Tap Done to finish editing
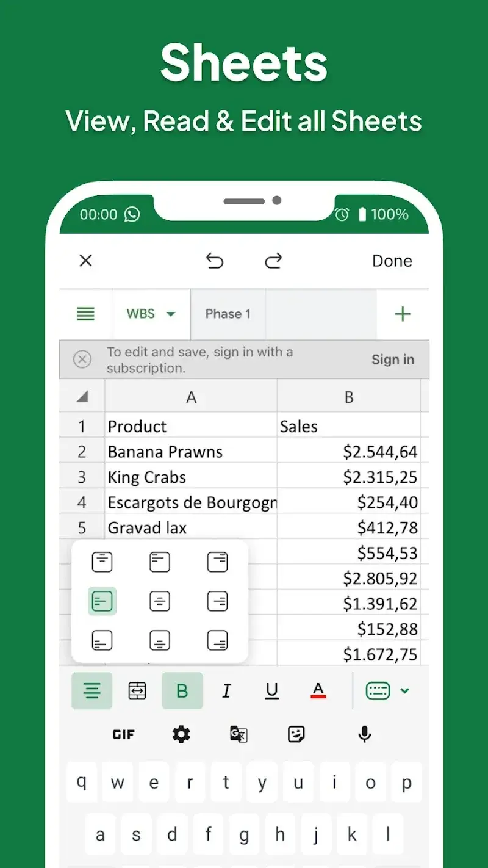The width and height of the screenshot is (488, 868). 392,261
